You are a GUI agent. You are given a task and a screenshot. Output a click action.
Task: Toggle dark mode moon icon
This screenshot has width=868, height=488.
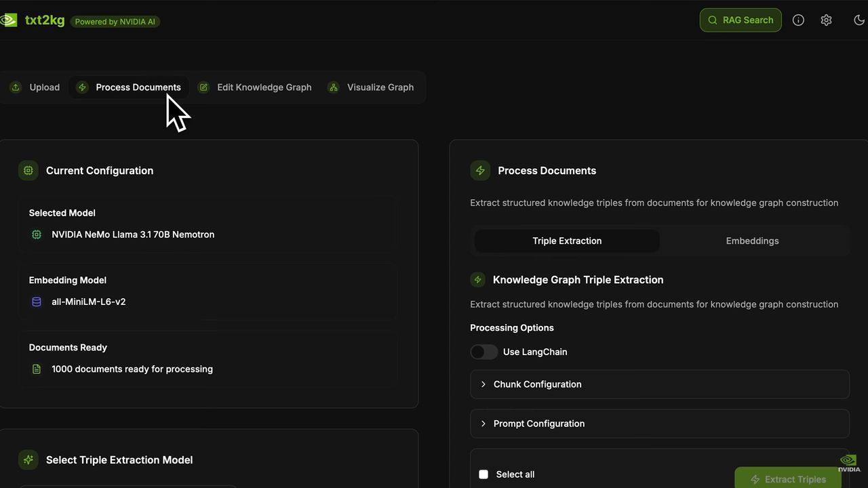coord(859,20)
